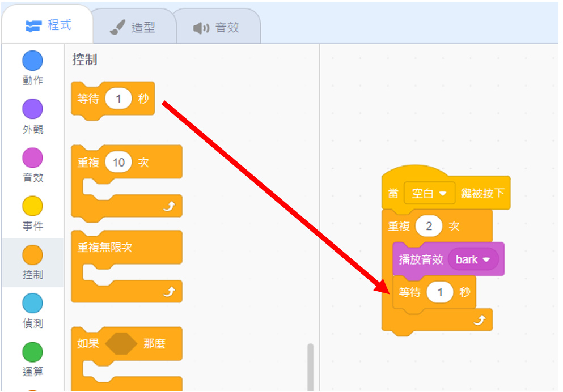563x392 pixels.
Task: Select the orange 控制 category circle
Action: click(33, 255)
